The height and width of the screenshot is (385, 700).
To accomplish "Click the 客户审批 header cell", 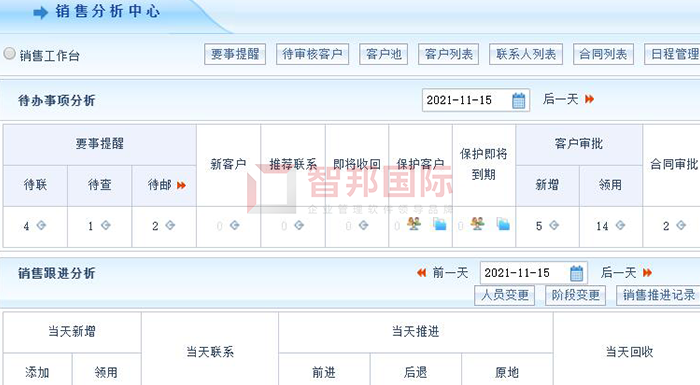I will [579, 144].
